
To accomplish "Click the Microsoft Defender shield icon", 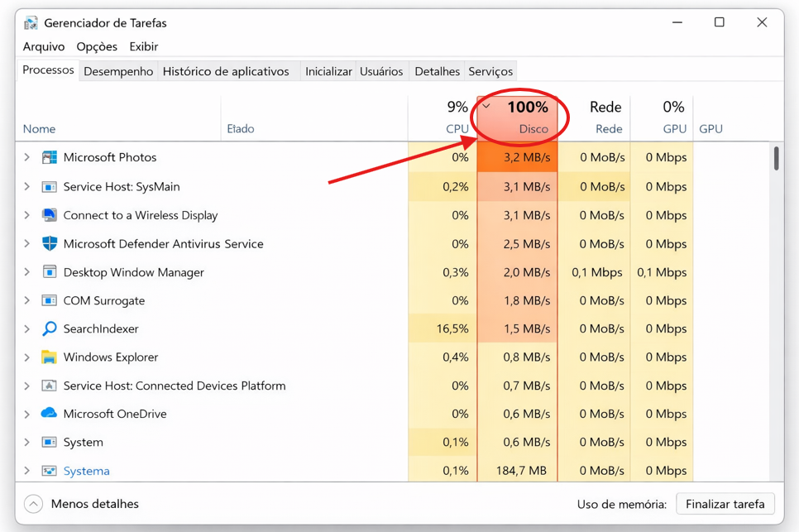I will pyautogui.click(x=49, y=243).
